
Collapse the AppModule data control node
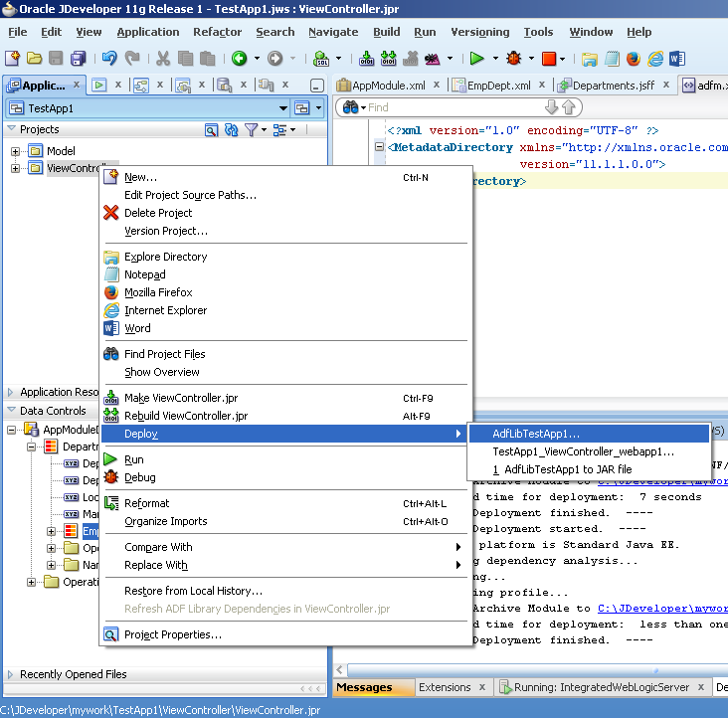[11, 431]
